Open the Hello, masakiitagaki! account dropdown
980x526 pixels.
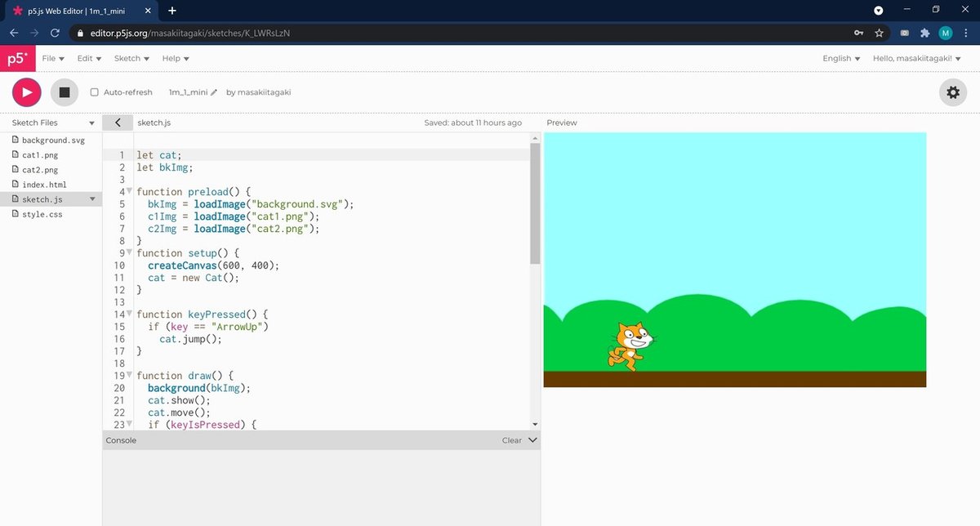click(919, 59)
